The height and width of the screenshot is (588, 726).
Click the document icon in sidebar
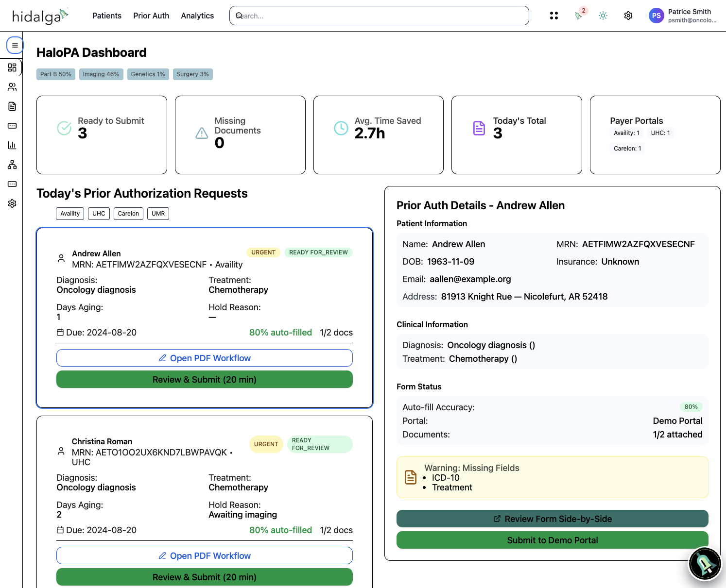[12, 106]
